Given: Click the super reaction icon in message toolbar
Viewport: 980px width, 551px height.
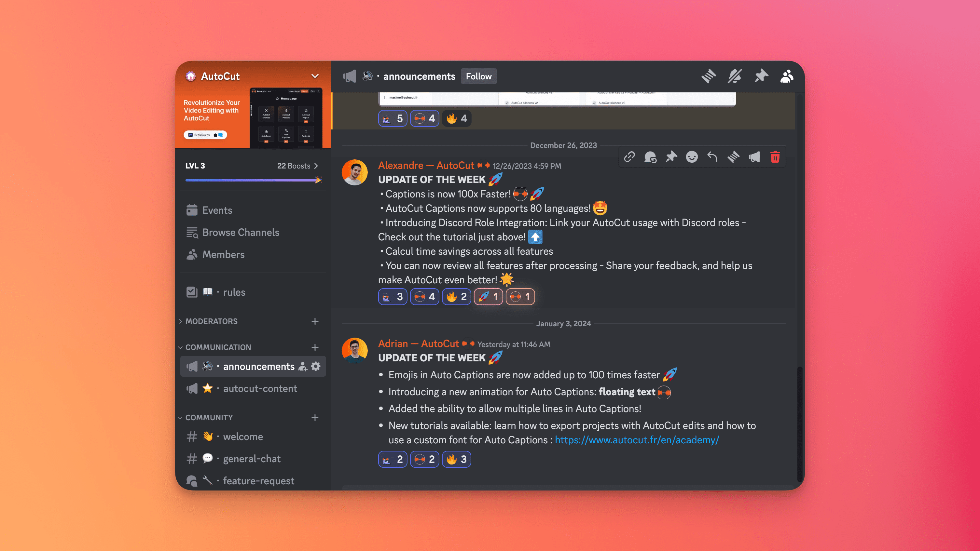Looking at the screenshot, I should (650, 157).
